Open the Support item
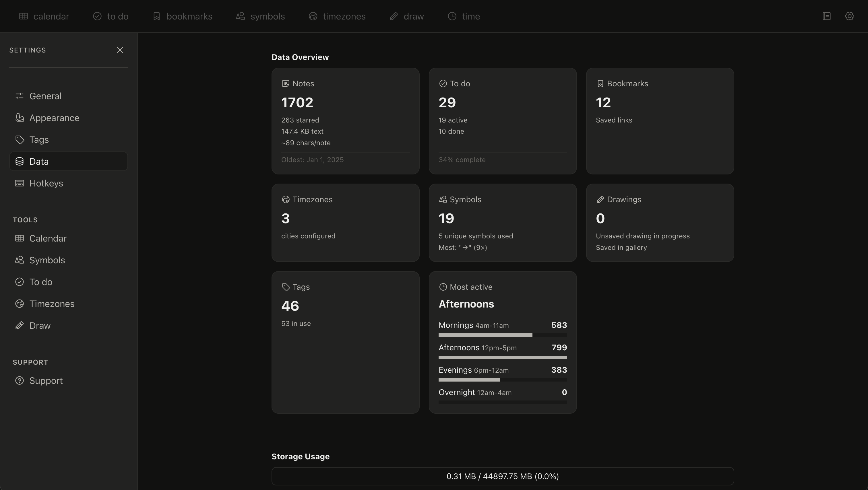 [68, 380]
